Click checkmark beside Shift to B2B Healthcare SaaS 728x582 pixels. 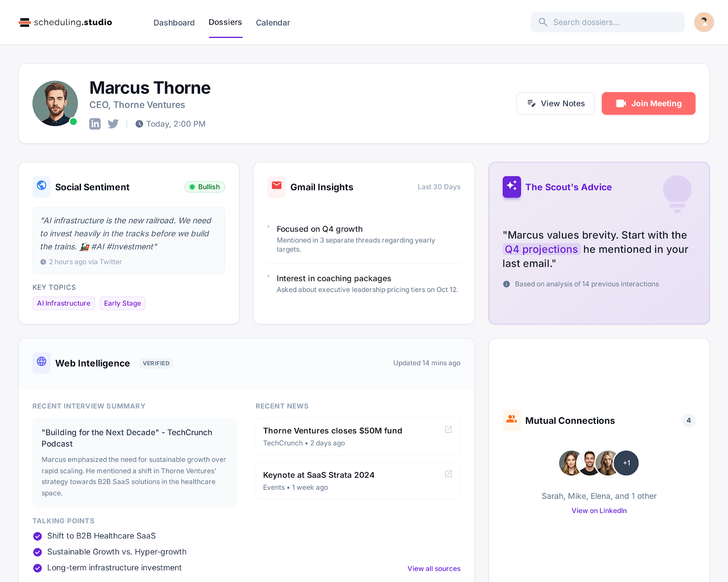[x=38, y=537]
